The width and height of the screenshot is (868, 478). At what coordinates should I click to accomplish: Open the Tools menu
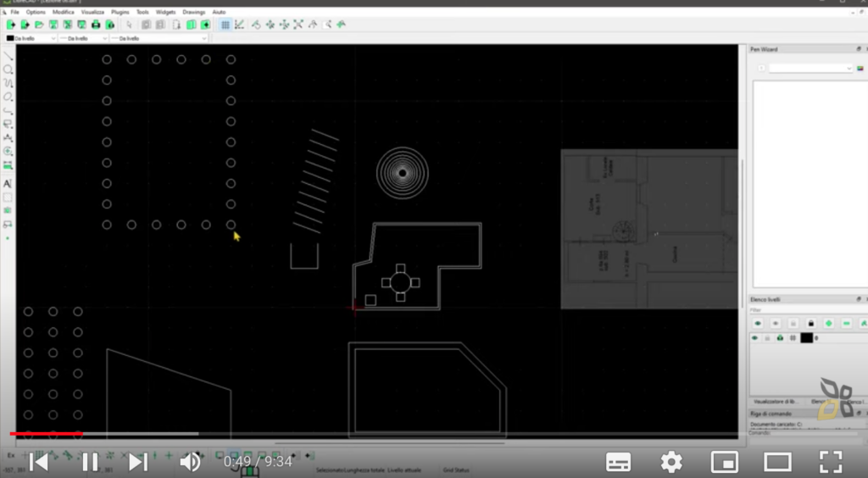click(x=142, y=12)
